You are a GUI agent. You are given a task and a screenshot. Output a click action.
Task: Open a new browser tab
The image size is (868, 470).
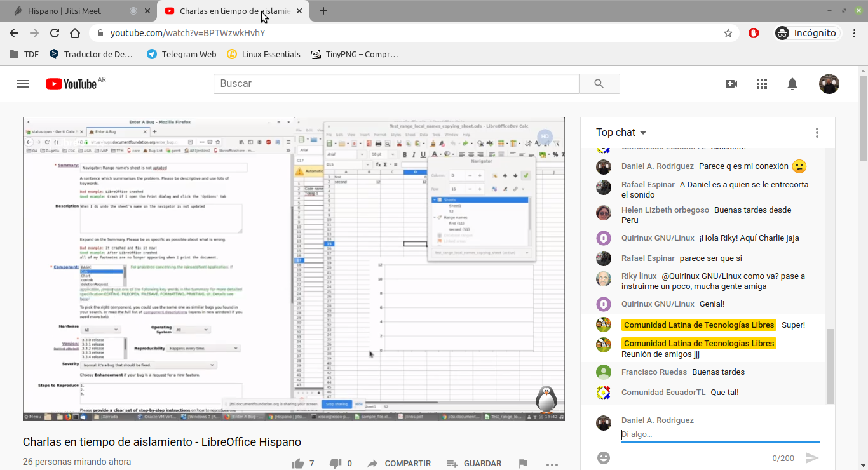323,11
